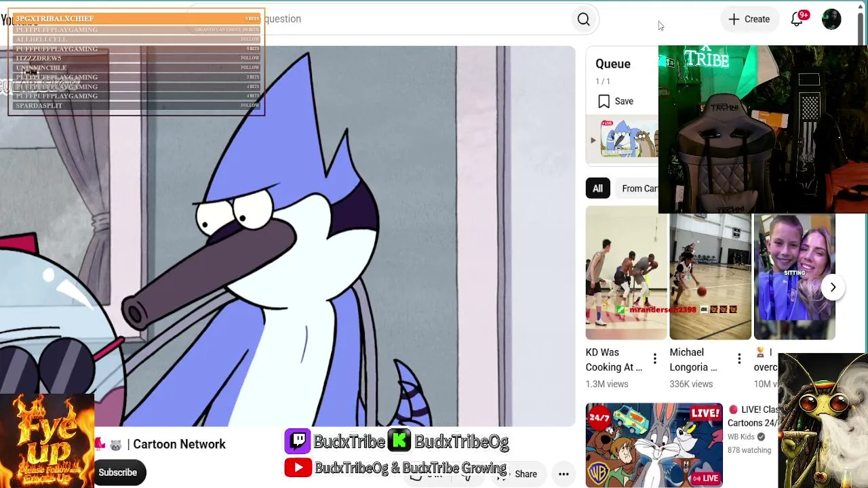Screen dimensions: 868x488
Task: Click the "Cartoon Network" channel name
Action: 179,445
